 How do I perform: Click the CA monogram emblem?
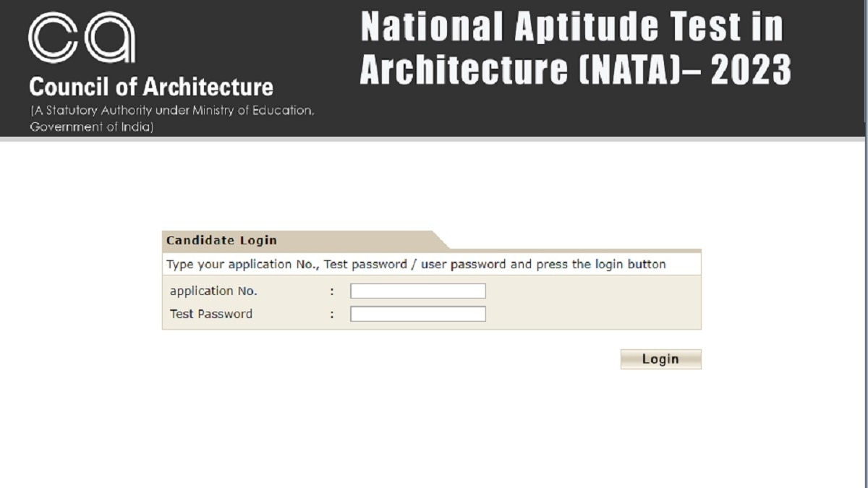tap(83, 36)
